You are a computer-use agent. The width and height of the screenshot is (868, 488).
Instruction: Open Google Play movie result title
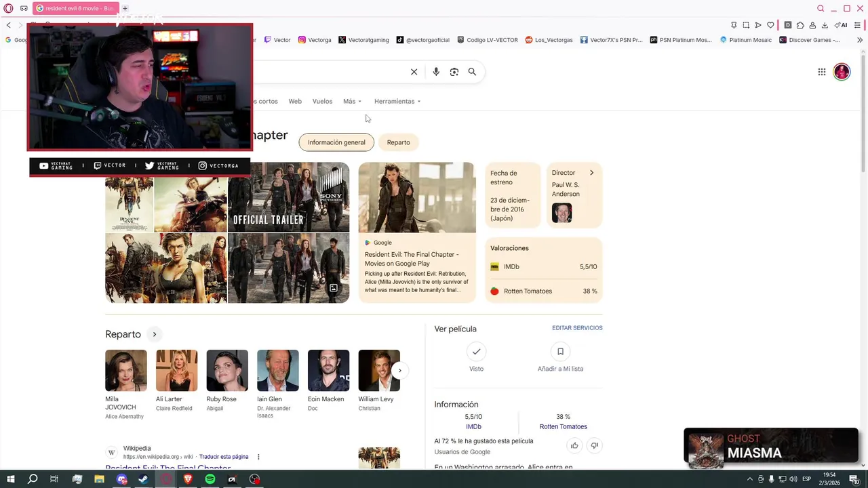[x=412, y=259]
